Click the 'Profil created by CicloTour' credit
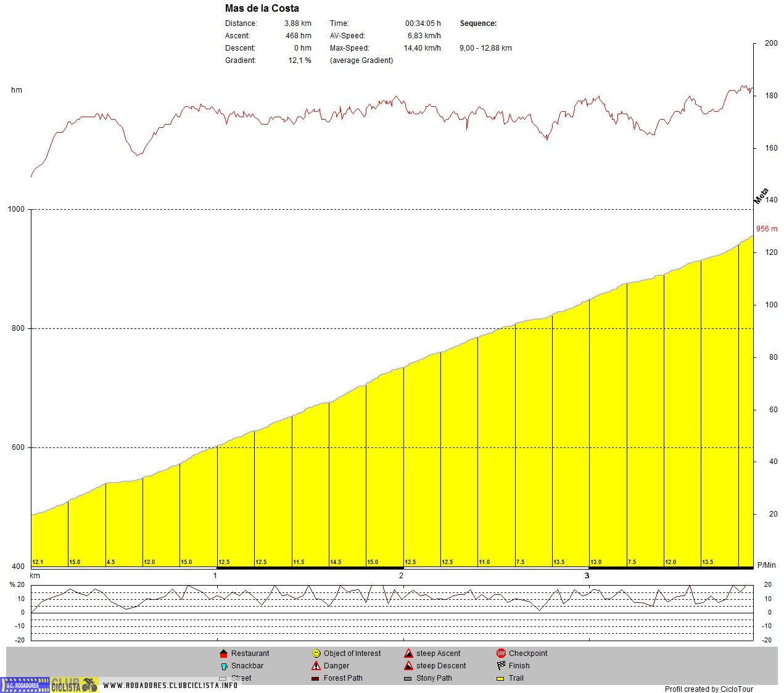The image size is (784, 693). click(x=708, y=689)
